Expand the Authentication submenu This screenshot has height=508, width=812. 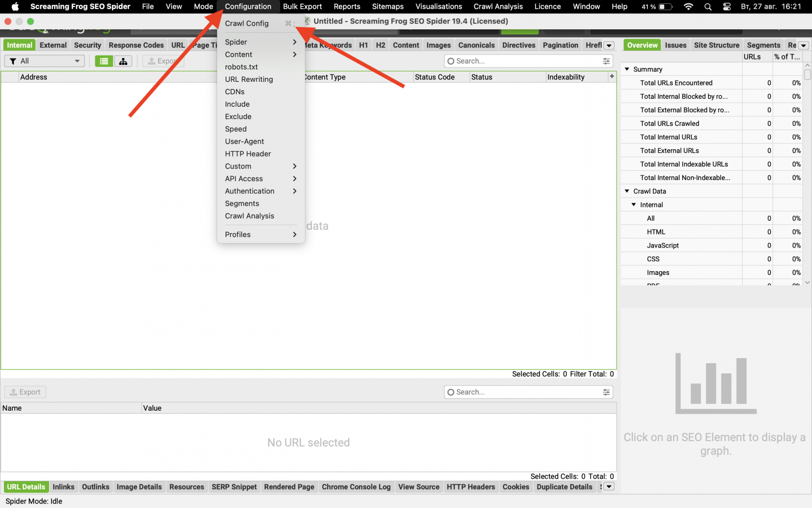pyautogui.click(x=261, y=191)
